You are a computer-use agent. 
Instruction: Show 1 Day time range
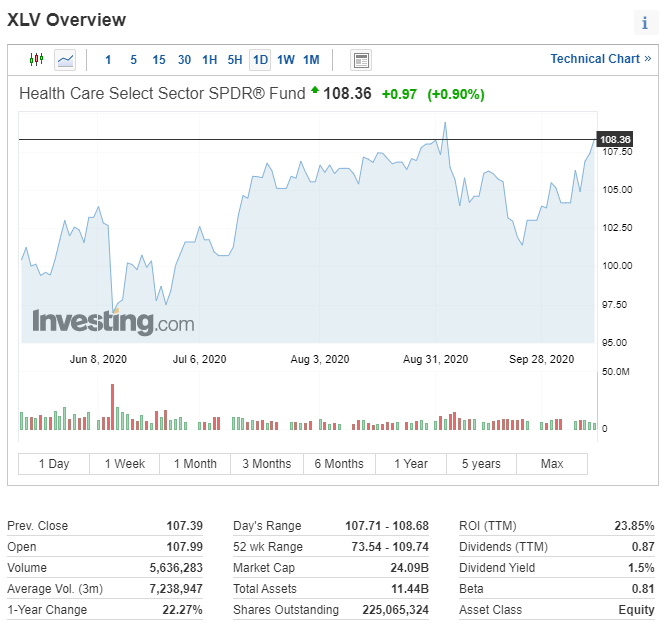(54, 464)
